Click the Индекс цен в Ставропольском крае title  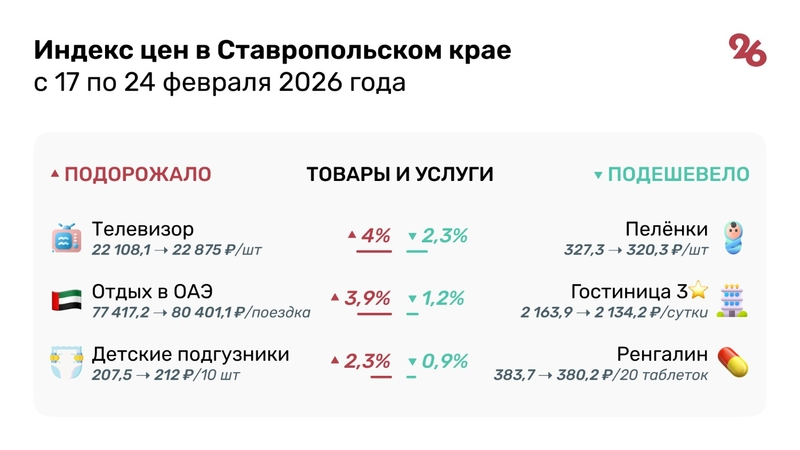pyautogui.click(x=273, y=50)
